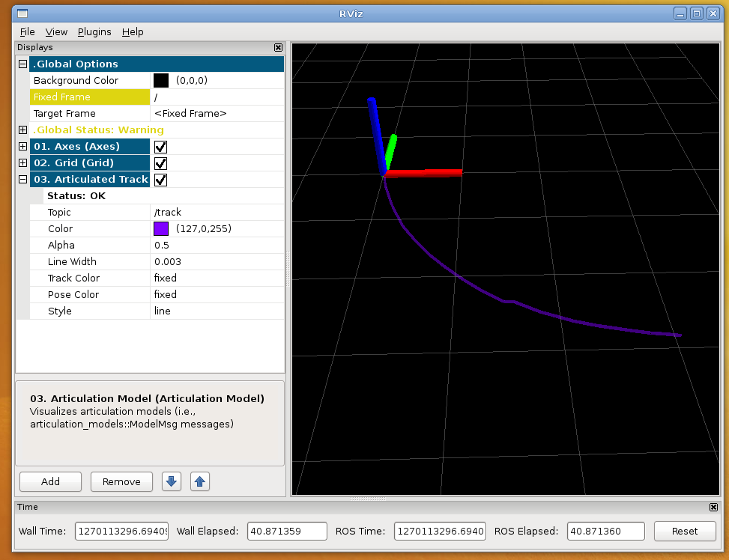729x560 pixels.
Task: Close the RViz window
Action: point(712,13)
